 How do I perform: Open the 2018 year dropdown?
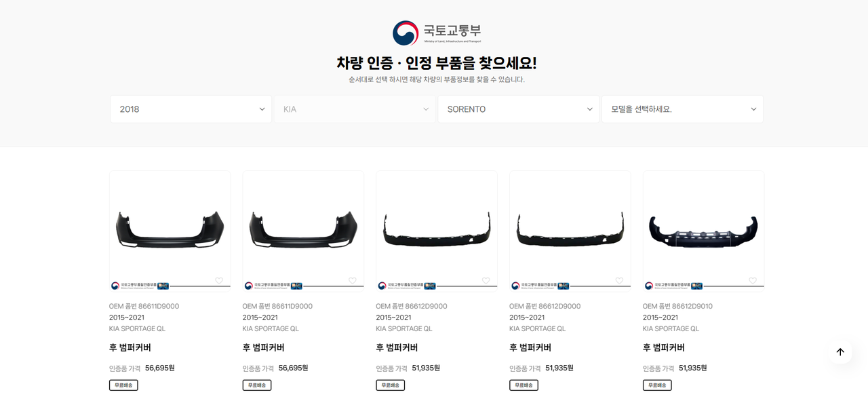[x=191, y=109]
